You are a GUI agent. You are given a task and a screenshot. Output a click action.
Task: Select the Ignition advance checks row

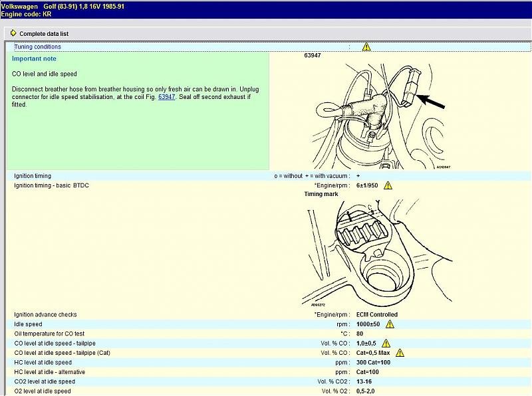click(x=45, y=314)
